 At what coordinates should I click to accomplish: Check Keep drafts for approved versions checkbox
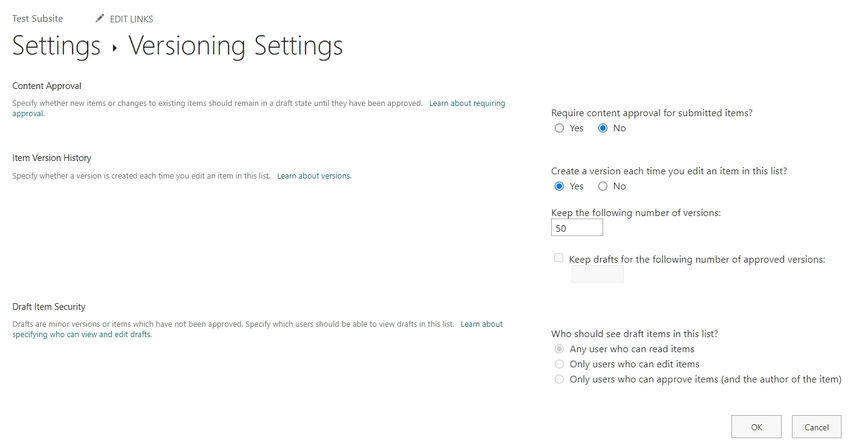tap(558, 257)
